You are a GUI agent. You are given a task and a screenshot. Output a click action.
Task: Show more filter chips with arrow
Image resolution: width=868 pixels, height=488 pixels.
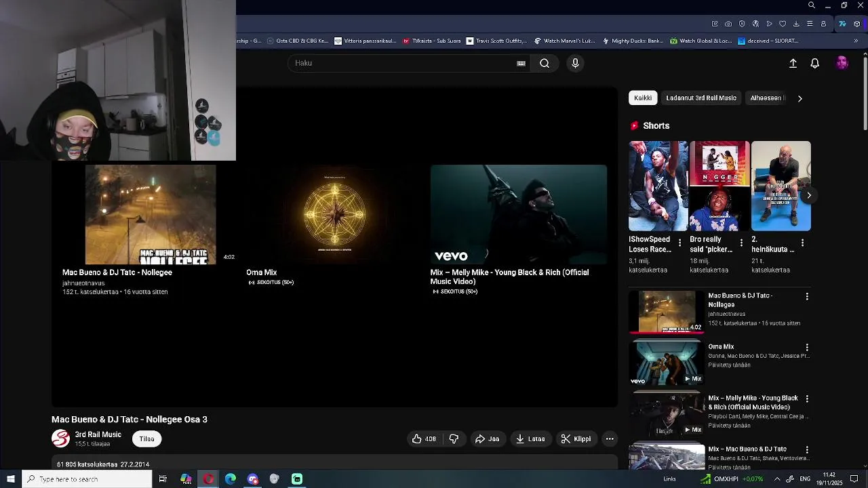800,98
